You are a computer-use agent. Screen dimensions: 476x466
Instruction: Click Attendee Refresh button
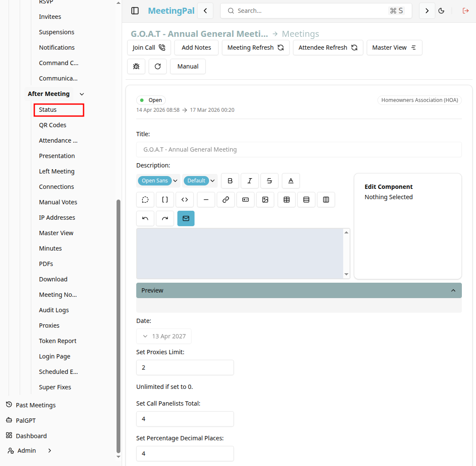(328, 48)
